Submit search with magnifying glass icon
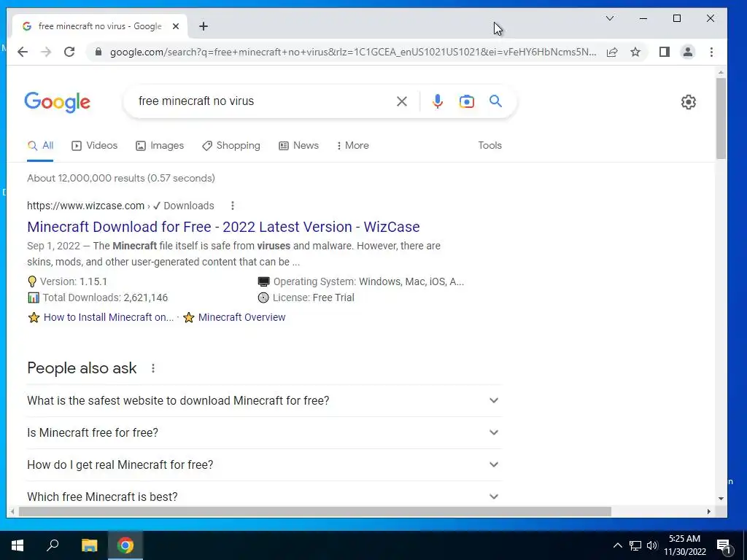 coord(496,101)
